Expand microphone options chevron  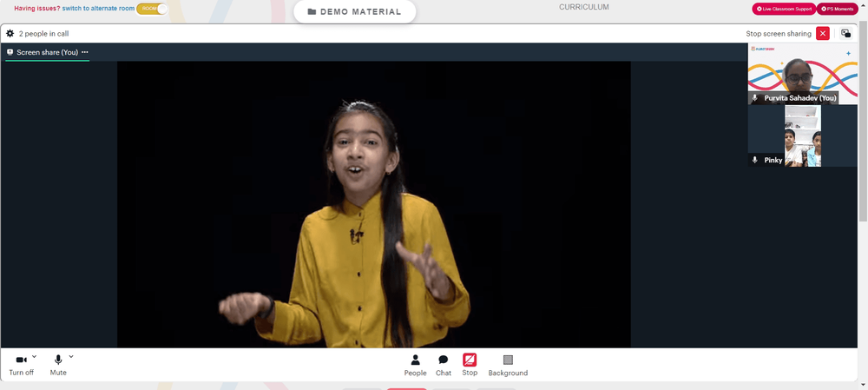(71, 357)
